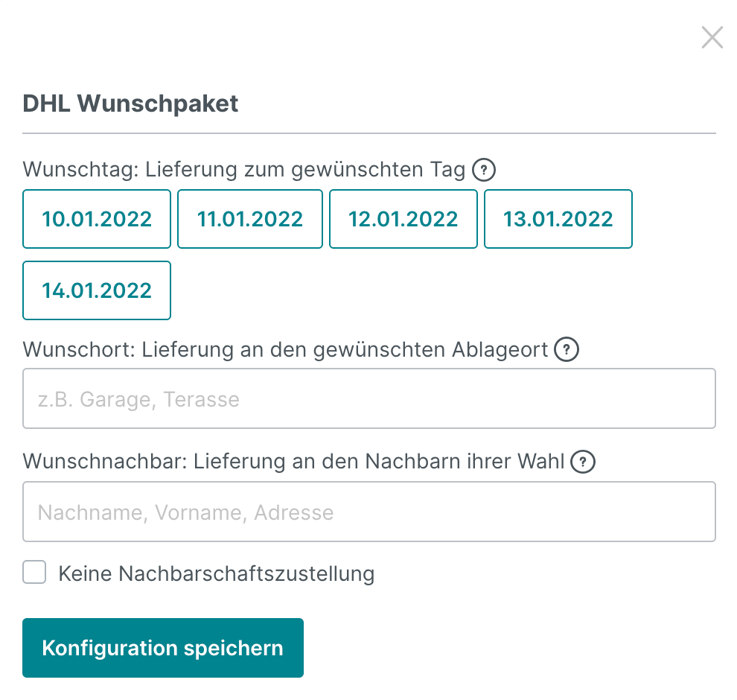Click the Nachname, Vorname, Adresse field

pos(368,512)
